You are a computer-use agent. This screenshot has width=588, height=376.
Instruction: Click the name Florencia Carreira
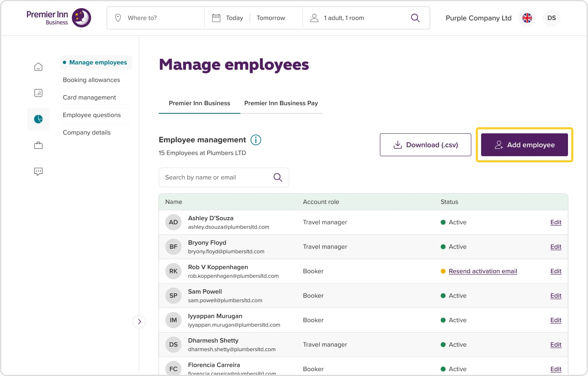pyautogui.click(x=214, y=365)
